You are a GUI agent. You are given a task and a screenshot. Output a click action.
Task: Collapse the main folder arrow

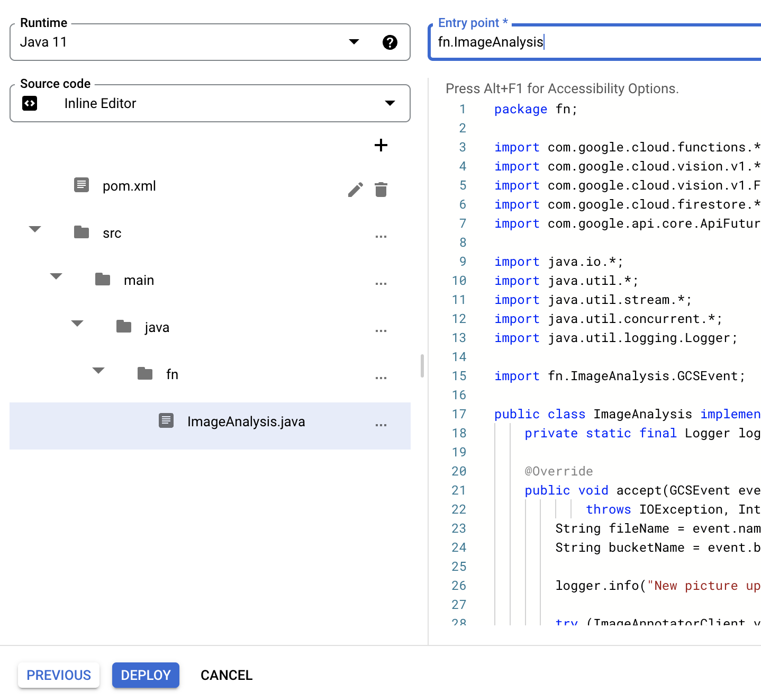pos(56,276)
